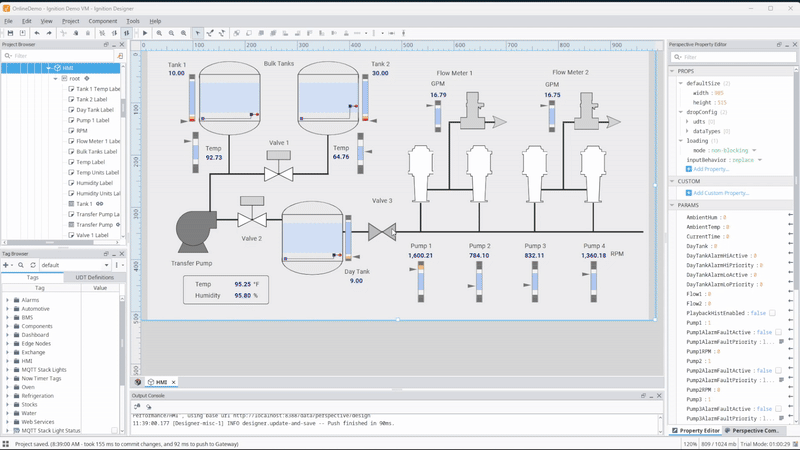Viewport: 800px width, 450px height.
Task: Toggle Pump1AlarmFaultActive checkbox
Action: click(x=779, y=332)
